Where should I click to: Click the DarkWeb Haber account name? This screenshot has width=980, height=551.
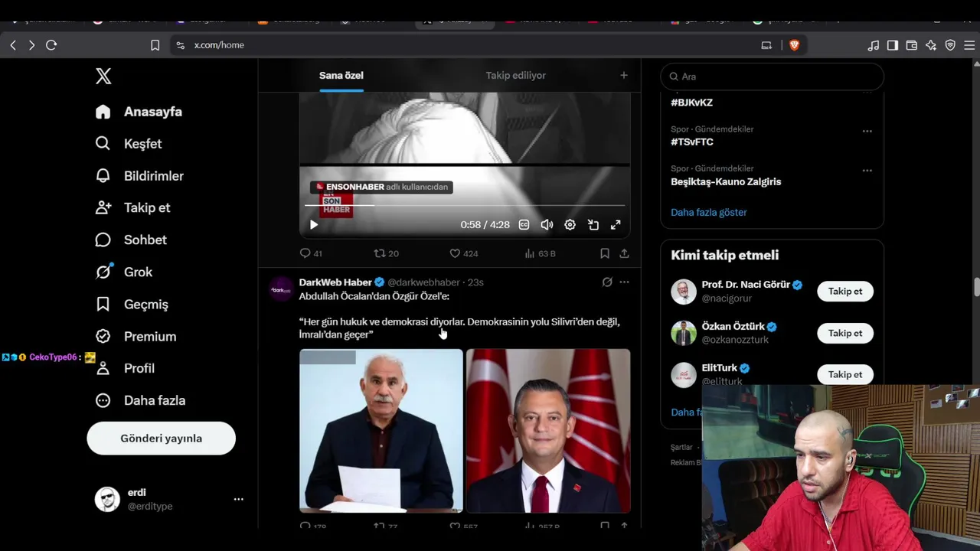click(x=335, y=282)
